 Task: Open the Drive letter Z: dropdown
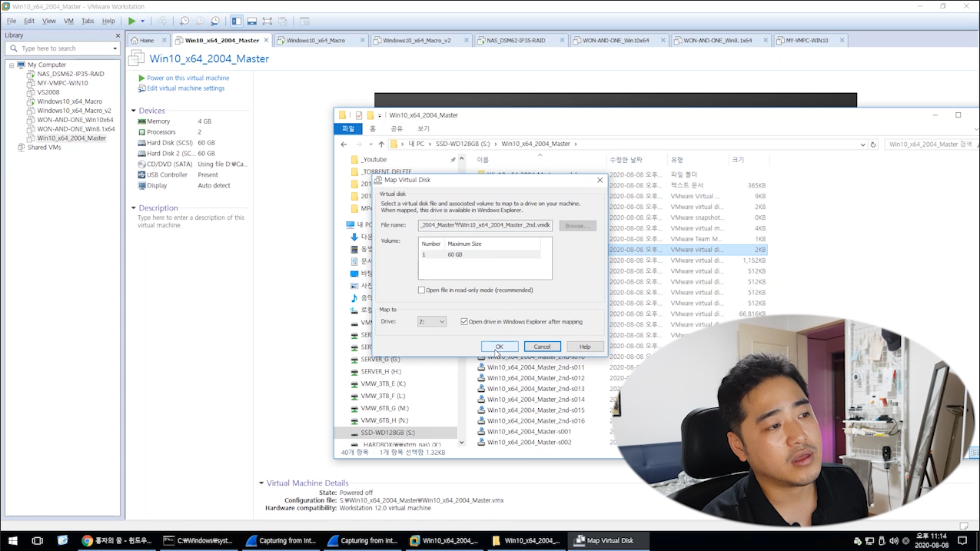432,322
